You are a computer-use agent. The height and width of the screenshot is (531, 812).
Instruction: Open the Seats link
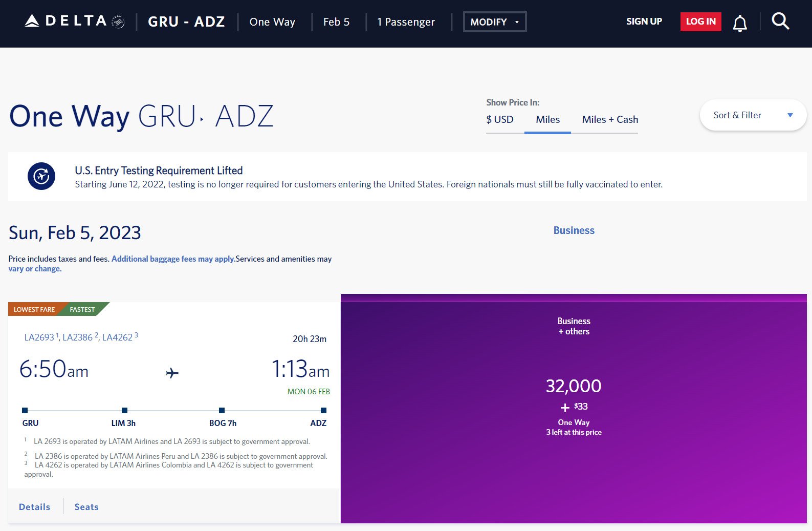coord(86,507)
